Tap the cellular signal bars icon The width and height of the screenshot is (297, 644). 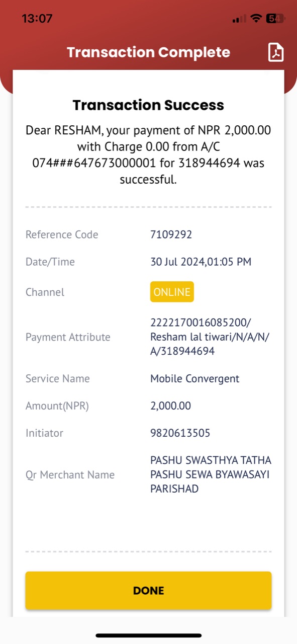(239, 19)
